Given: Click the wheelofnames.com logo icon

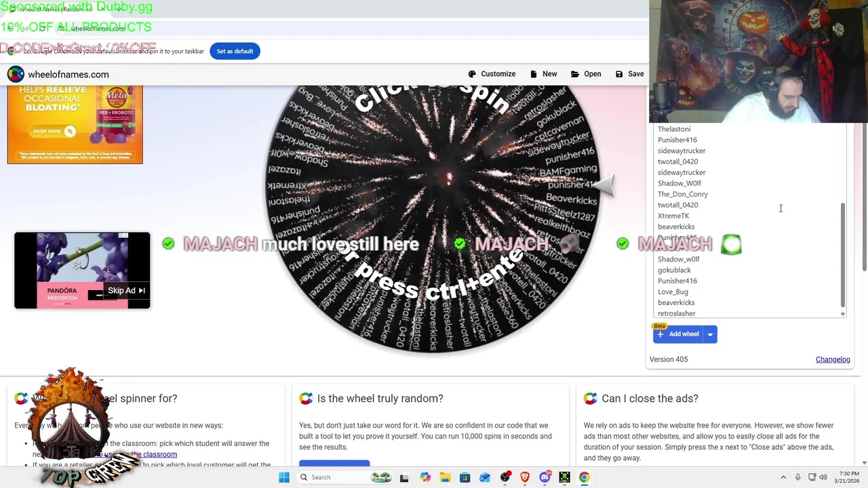Looking at the screenshot, I should click(16, 74).
